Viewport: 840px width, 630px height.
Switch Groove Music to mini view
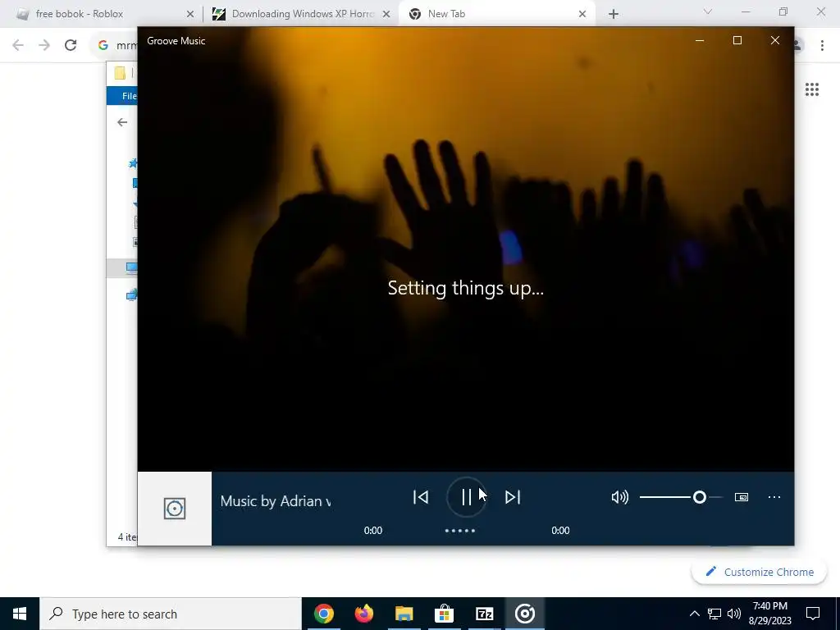pos(742,497)
